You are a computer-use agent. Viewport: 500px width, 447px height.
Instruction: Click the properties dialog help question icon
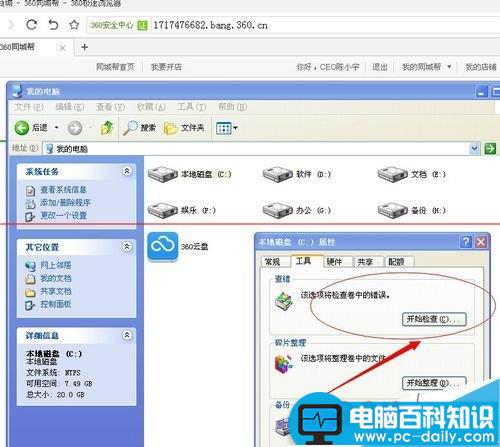466,242
